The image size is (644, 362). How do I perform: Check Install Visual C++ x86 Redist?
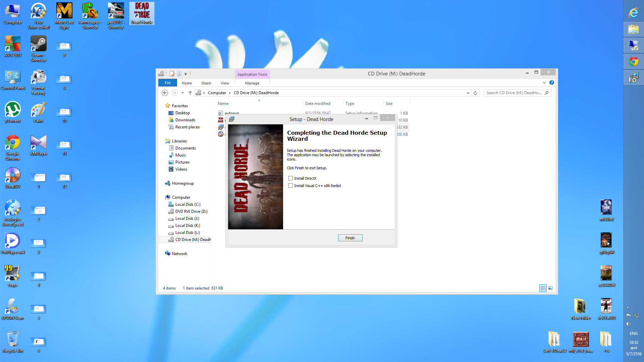point(291,186)
